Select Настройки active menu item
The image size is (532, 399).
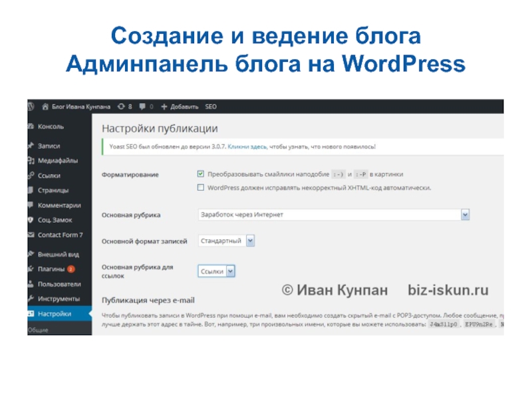(60, 314)
